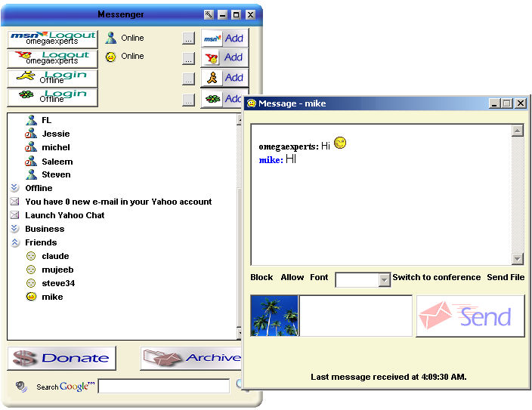
Task: Expand the Business contact group
Action: 14,229
